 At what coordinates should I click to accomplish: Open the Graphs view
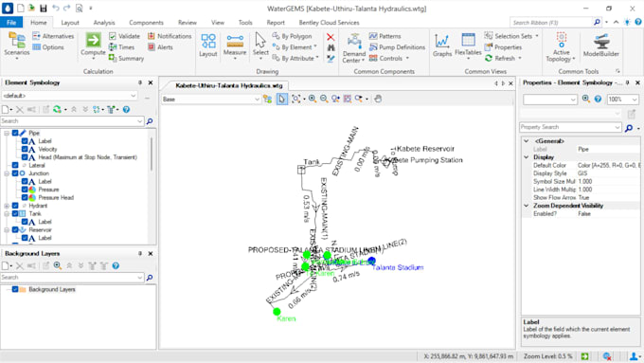tap(442, 45)
